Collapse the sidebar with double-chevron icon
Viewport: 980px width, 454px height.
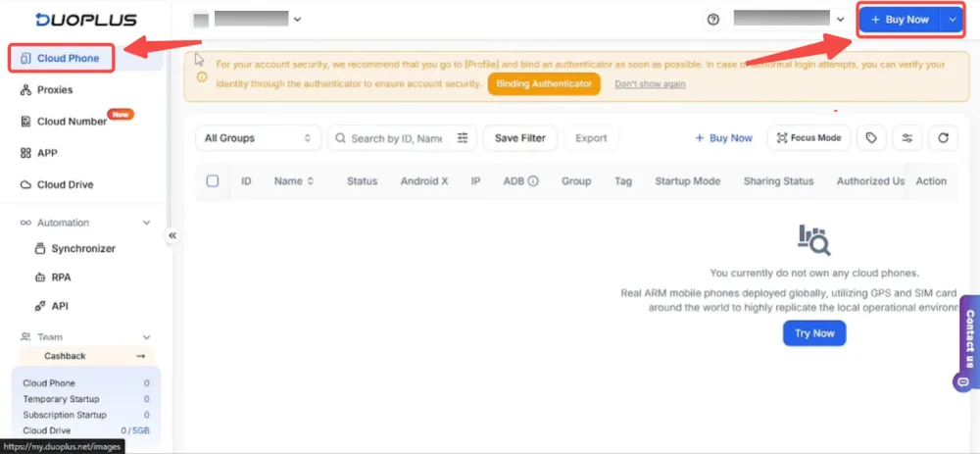(172, 235)
